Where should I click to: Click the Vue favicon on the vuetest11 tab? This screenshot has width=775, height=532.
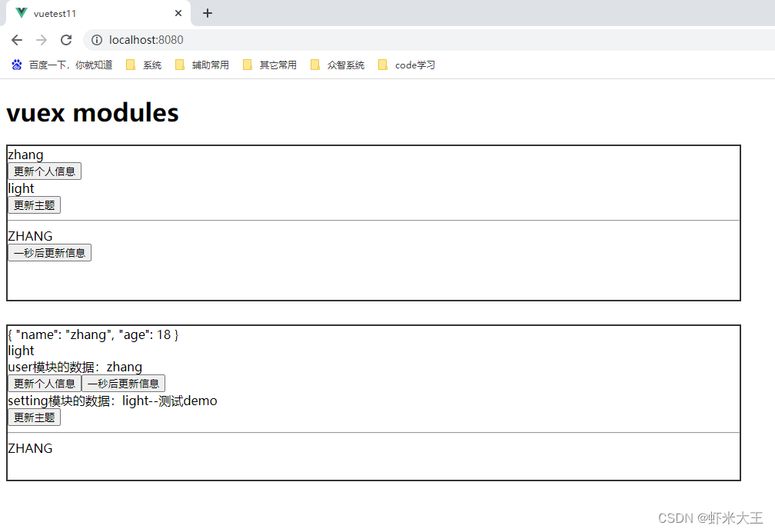(22, 13)
